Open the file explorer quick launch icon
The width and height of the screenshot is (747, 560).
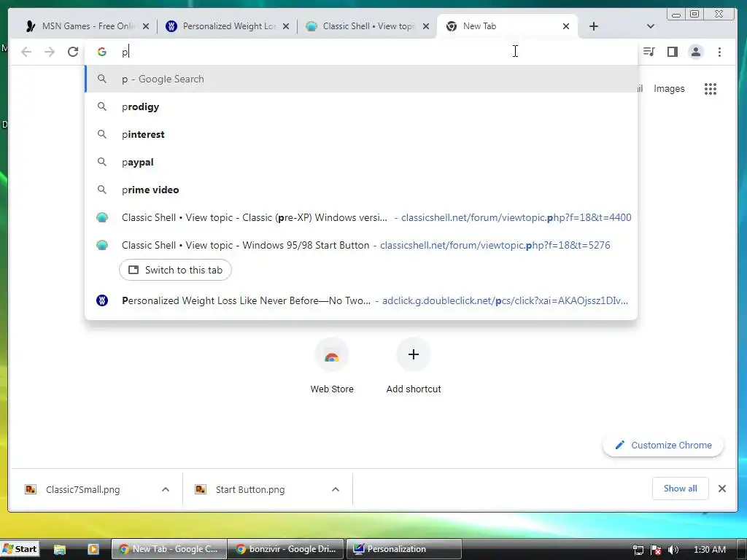coord(60,550)
